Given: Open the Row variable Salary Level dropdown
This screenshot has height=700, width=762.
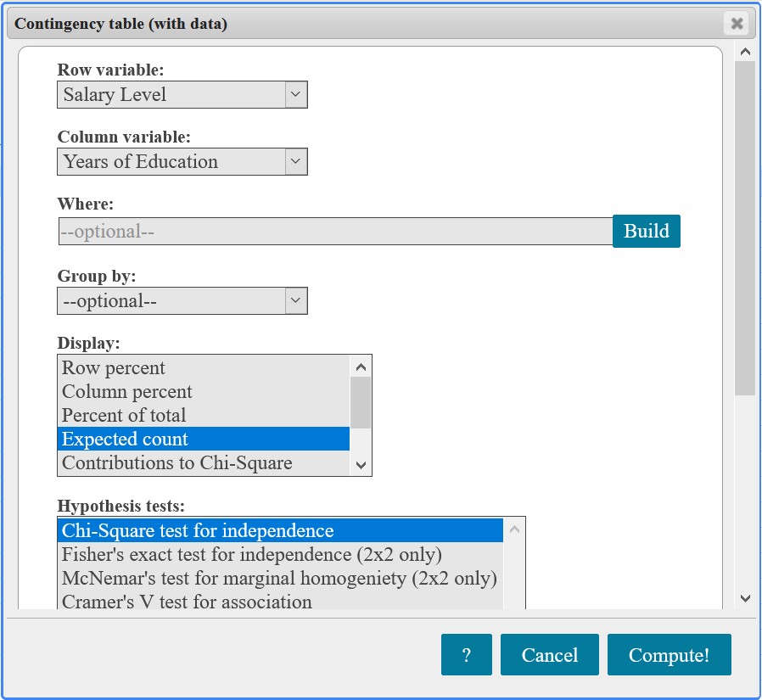Looking at the screenshot, I should (x=182, y=95).
